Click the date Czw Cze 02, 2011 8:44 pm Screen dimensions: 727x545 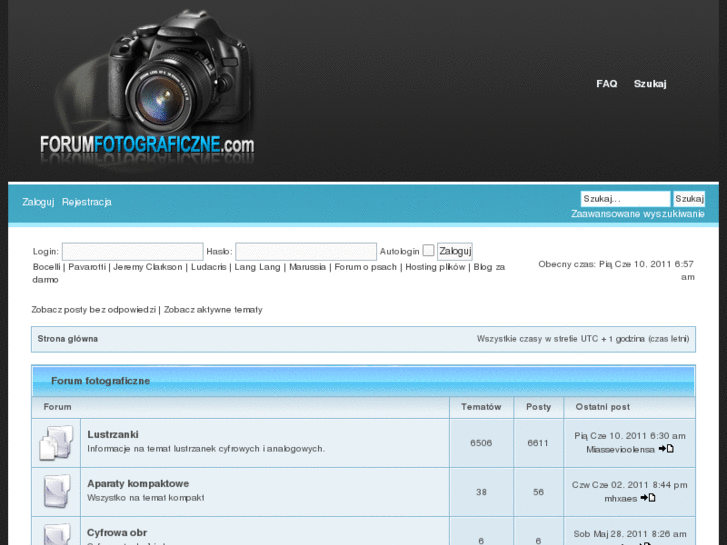(630, 485)
